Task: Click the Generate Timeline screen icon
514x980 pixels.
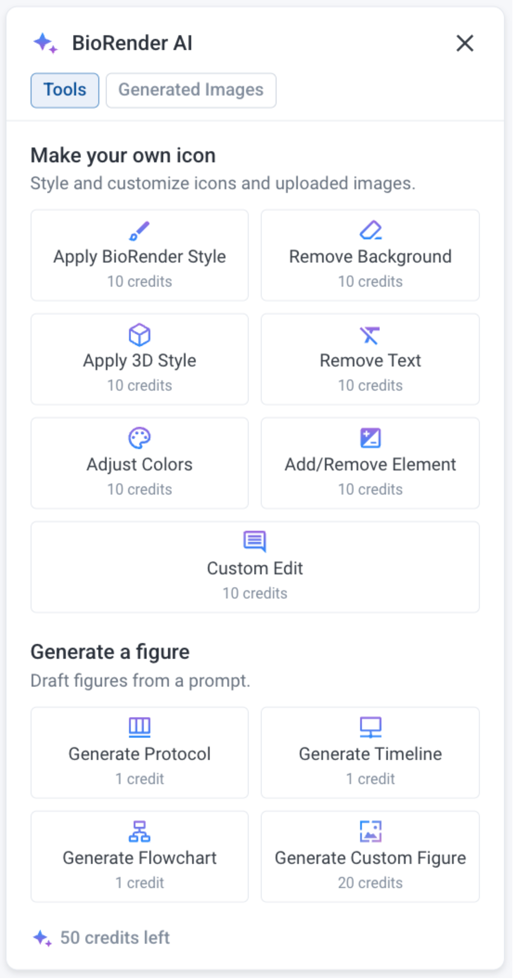Action: tap(370, 727)
